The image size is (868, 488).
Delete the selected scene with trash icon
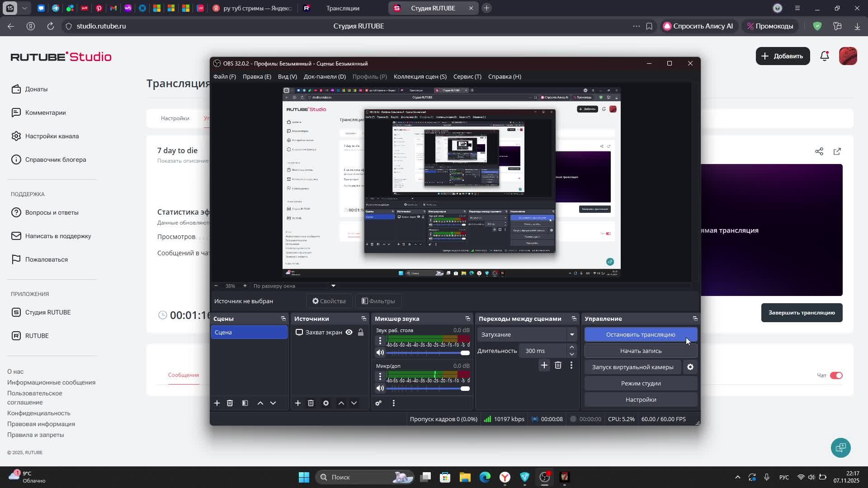click(x=230, y=403)
